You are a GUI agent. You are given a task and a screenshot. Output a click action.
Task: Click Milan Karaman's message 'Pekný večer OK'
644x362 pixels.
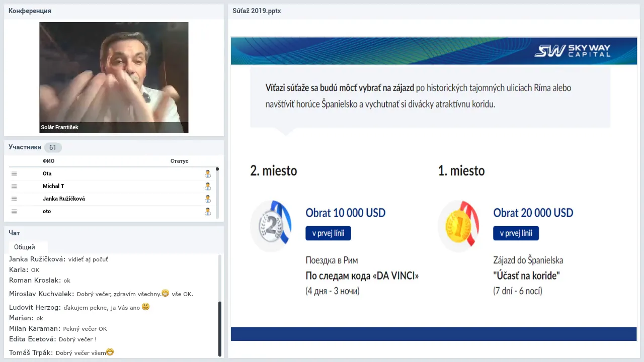pyautogui.click(x=85, y=329)
